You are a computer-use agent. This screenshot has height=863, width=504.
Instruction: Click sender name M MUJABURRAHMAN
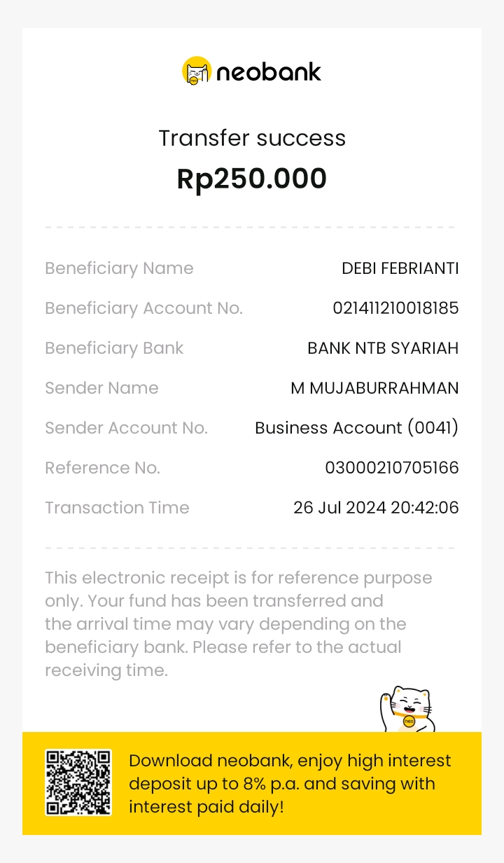(374, 388)
